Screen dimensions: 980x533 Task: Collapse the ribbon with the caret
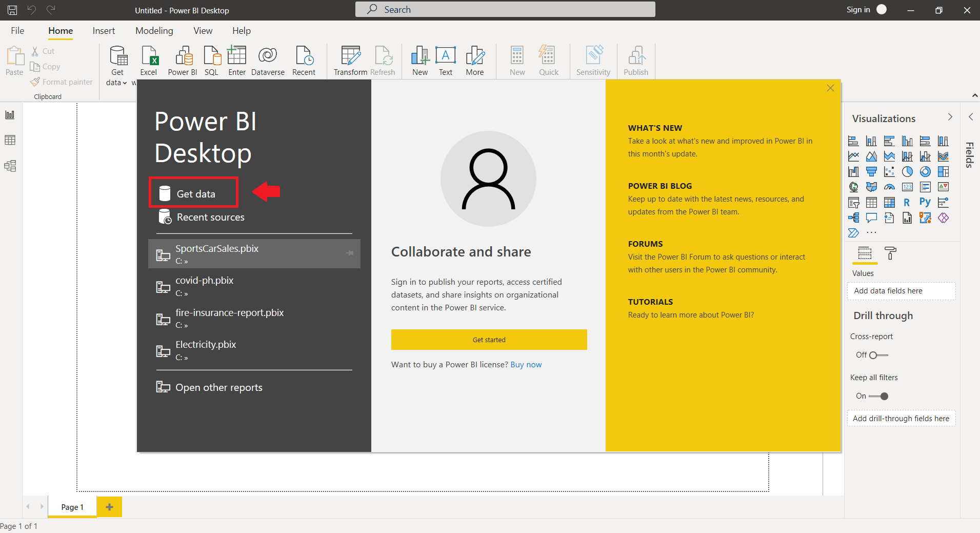pyautogui.click(x=974, y=95)
